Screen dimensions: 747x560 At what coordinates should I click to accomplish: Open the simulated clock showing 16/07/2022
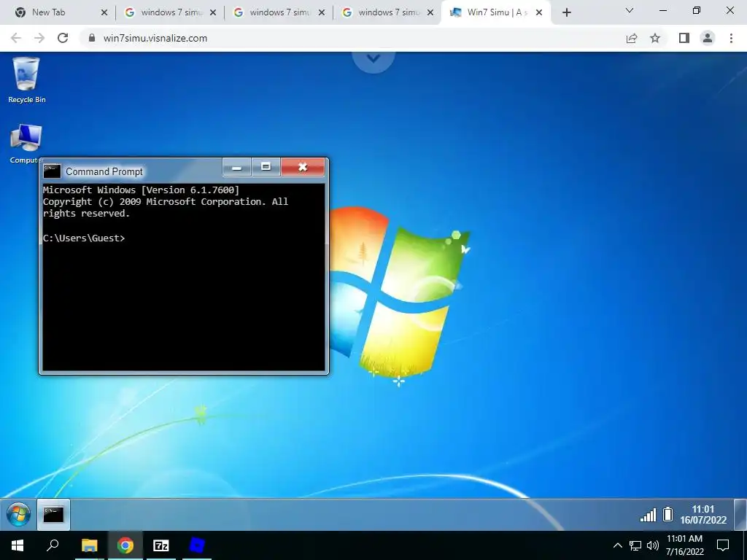703,514
